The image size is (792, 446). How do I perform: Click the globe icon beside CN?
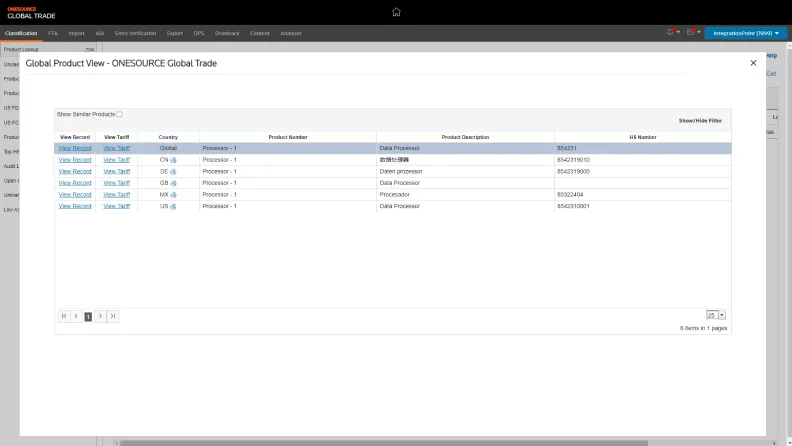pyautogui.click(x=173, y=160)
